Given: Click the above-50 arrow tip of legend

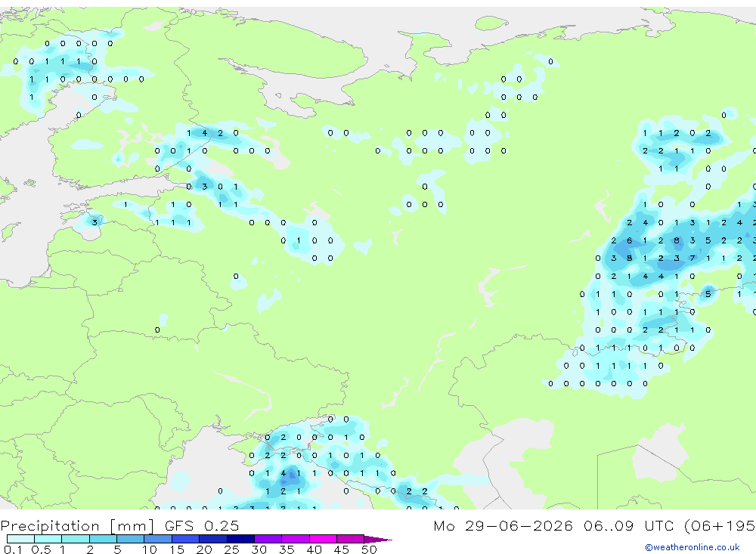Looking at the screenshot, I should coord(378,539).
